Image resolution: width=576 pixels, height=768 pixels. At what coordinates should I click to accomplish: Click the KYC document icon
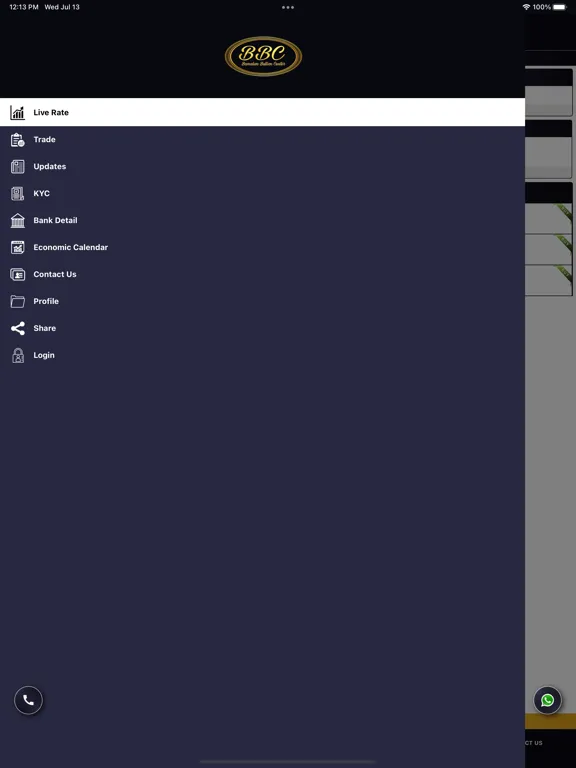18,193
